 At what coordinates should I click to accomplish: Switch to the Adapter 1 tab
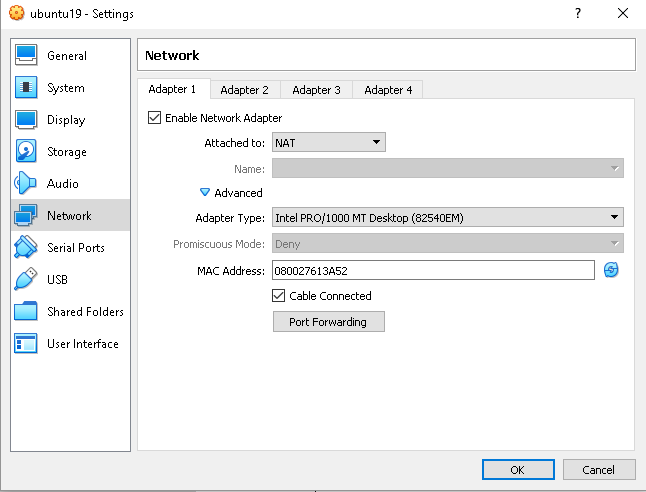pyautogui.click(x=173, y=89)
